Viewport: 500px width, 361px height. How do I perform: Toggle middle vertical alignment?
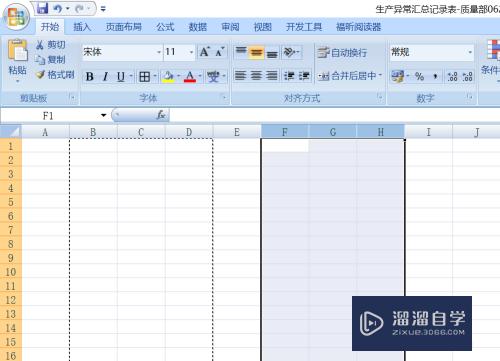256,52
